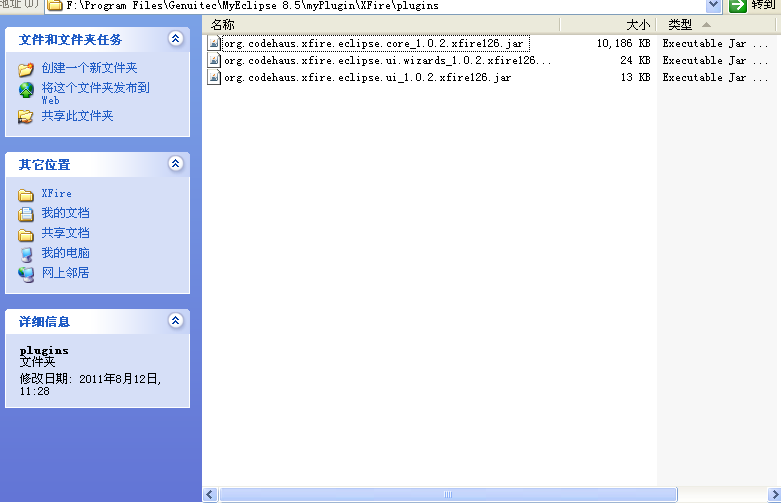Click the 创建一个新文件夹 folder icon
Screen dimensions: 781x503
(x=26, y=69)
